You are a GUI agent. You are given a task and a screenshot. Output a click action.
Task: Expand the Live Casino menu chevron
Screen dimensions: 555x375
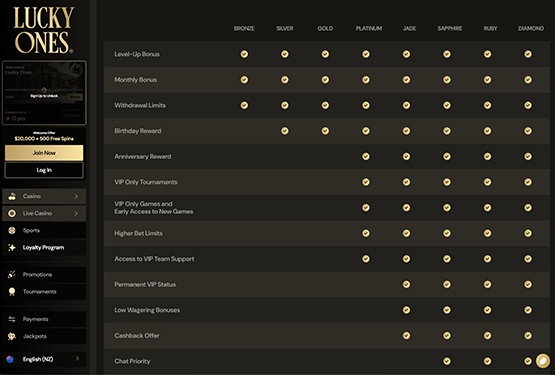(x=76, y=213)
